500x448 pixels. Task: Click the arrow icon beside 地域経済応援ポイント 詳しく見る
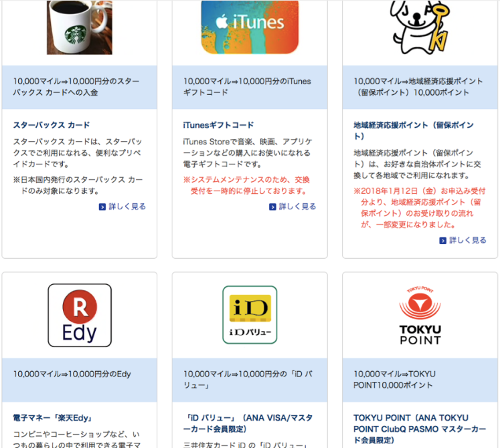click(x=442, y=241)
